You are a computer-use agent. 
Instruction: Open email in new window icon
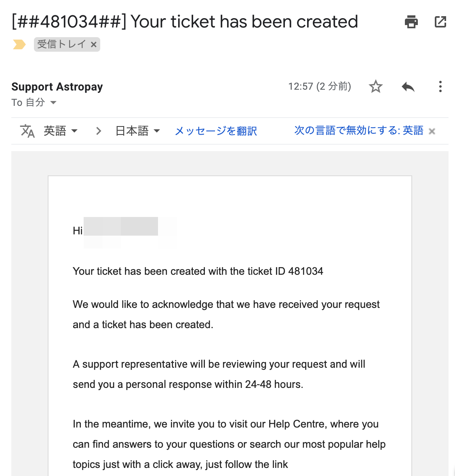[x=440, y=22]
